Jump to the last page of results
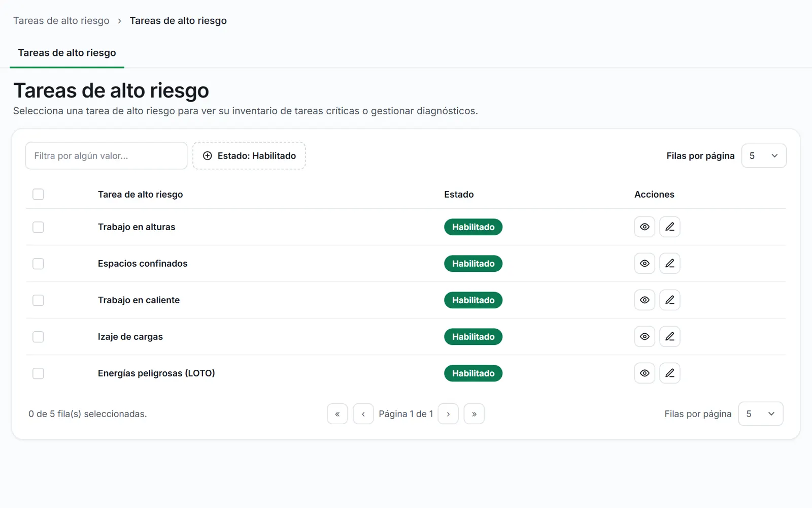The height and width of the screenshot is (508, 812). [474, 414]
